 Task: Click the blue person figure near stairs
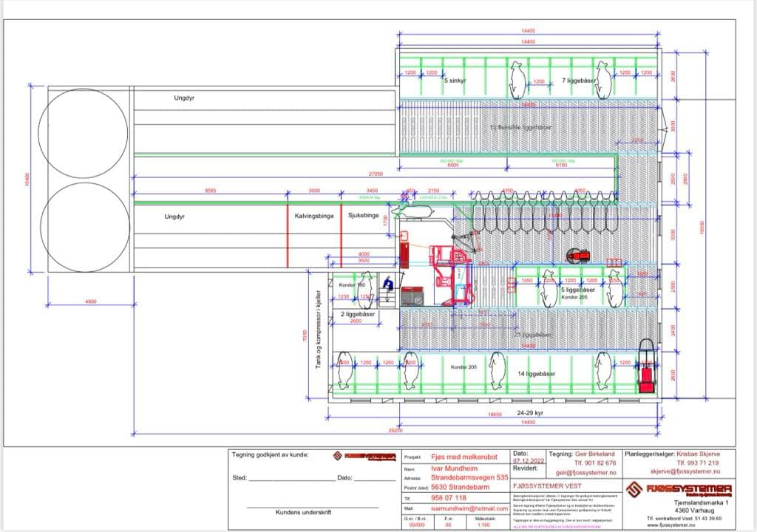tap(387, 284)
